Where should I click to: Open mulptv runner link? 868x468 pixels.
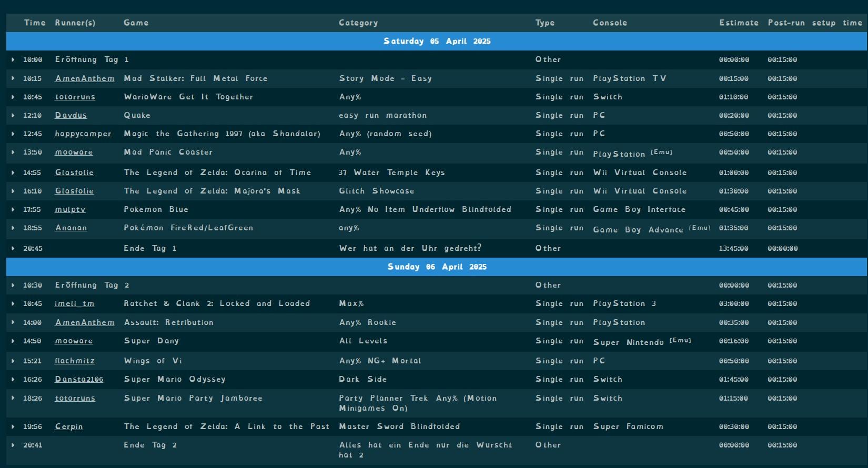[70, 209]
